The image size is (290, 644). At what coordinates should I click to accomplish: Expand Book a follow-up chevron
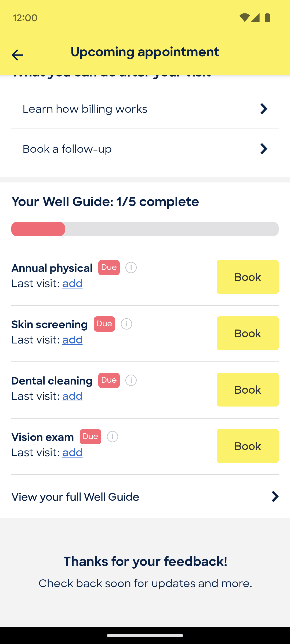[x=264, y=149]
